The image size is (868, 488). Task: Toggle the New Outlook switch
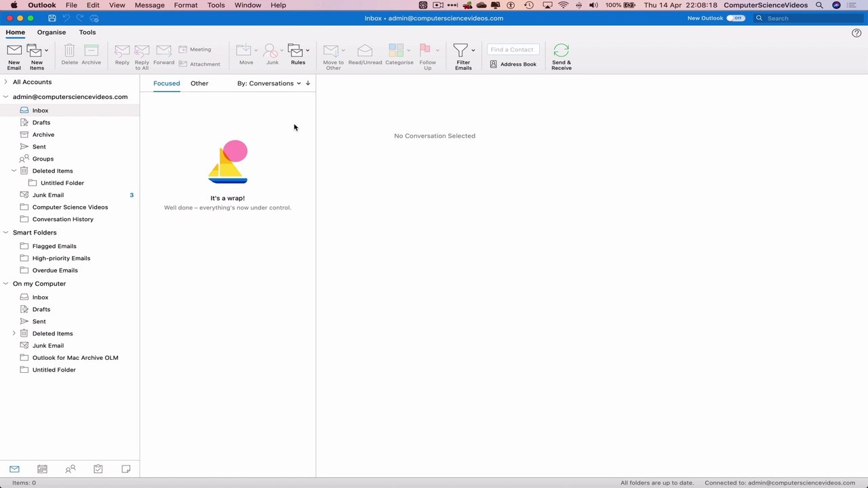tap(735, 18)
